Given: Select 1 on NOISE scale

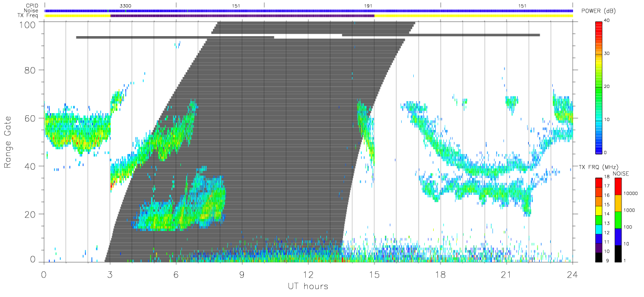Looking at the screenshot, I should coord(626,260).
